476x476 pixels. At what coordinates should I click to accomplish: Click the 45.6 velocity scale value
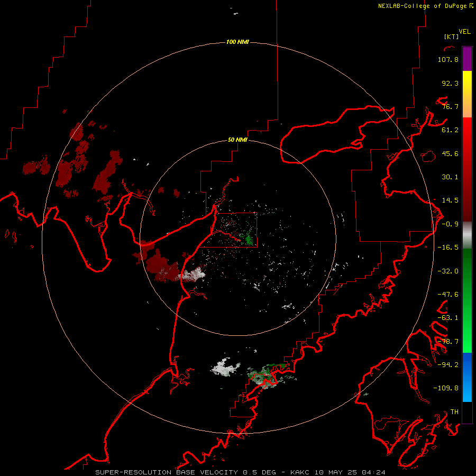[x=450, y=153]
